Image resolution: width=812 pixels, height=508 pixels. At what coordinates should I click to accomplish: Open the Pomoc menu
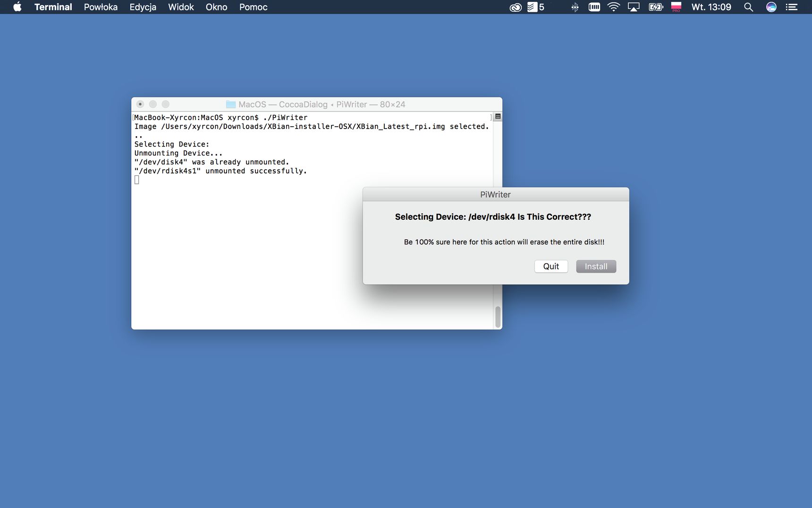(253, 7)
